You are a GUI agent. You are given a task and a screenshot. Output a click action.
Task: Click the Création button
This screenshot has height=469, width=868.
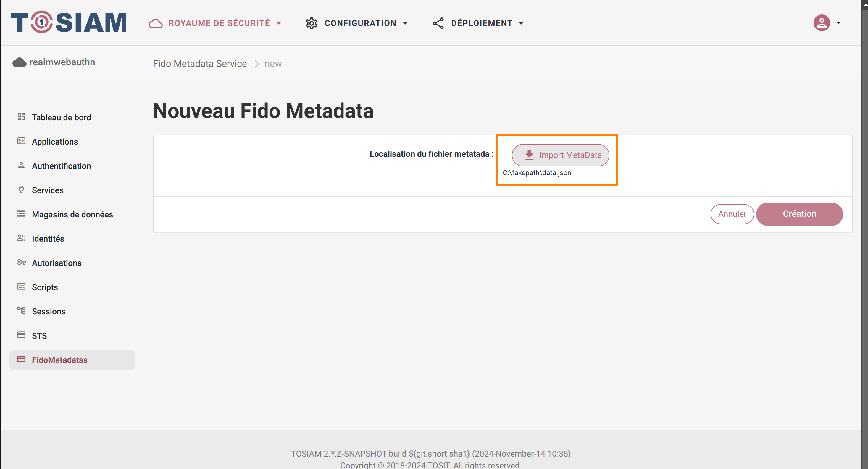tap(800, 214)
